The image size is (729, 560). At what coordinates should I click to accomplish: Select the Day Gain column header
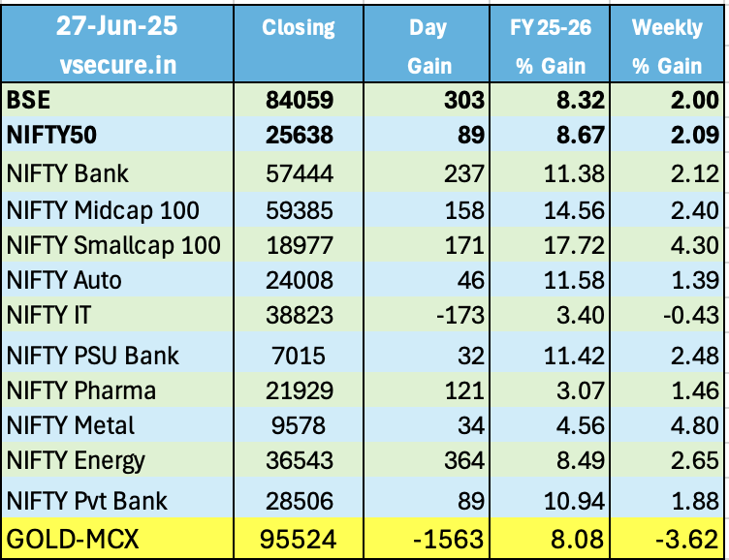428,46
